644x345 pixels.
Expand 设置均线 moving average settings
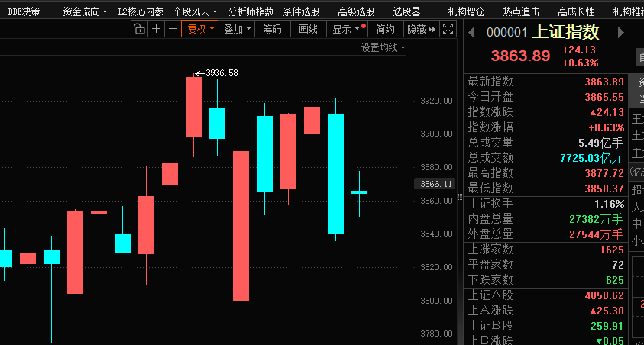383,47
